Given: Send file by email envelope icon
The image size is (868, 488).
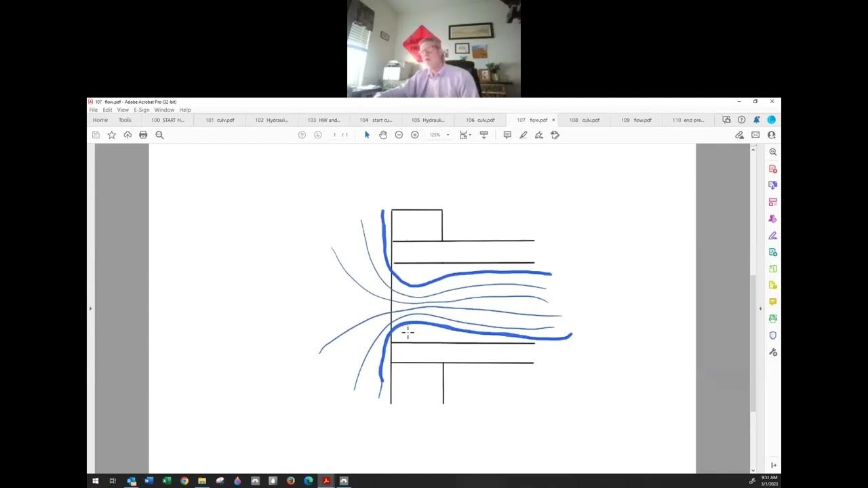Looking at the screenshot, I should (x=755, y=135).
